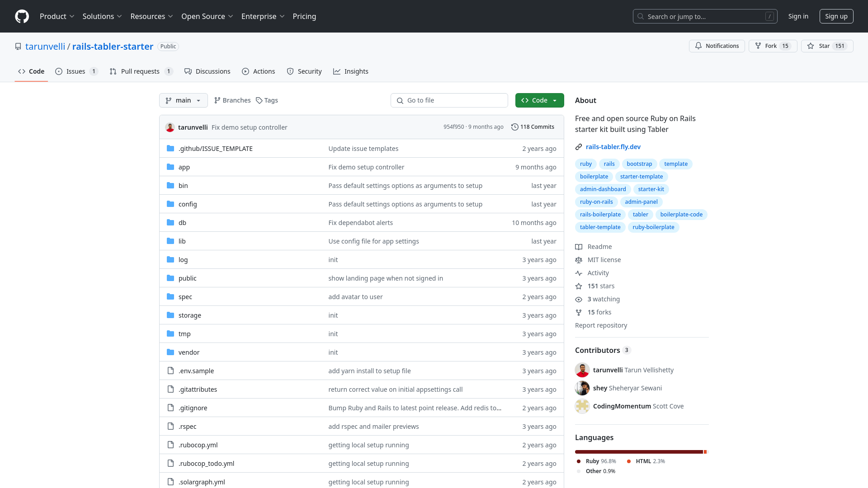Image resolution: width=868 pixels, height=488 pixels.
Task: Select the ruby-on-rails topic tag
Action: [596, 202]
